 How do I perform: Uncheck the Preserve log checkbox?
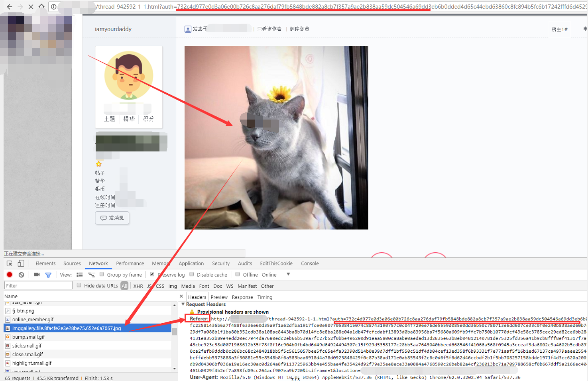152,274
